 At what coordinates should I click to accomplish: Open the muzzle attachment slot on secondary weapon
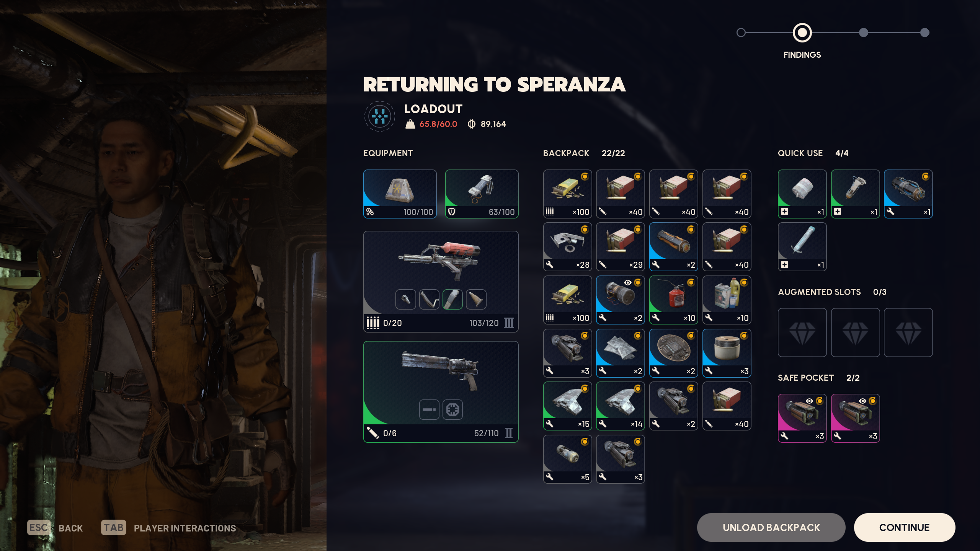[429, 409]
